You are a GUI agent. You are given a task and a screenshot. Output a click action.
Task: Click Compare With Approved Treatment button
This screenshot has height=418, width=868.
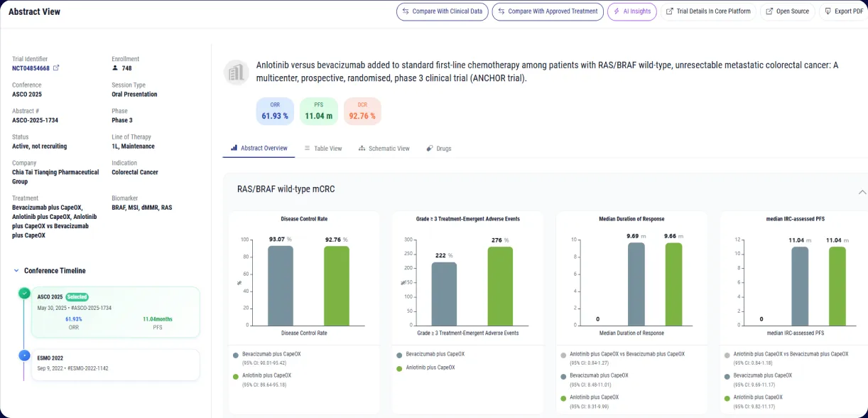548,11
